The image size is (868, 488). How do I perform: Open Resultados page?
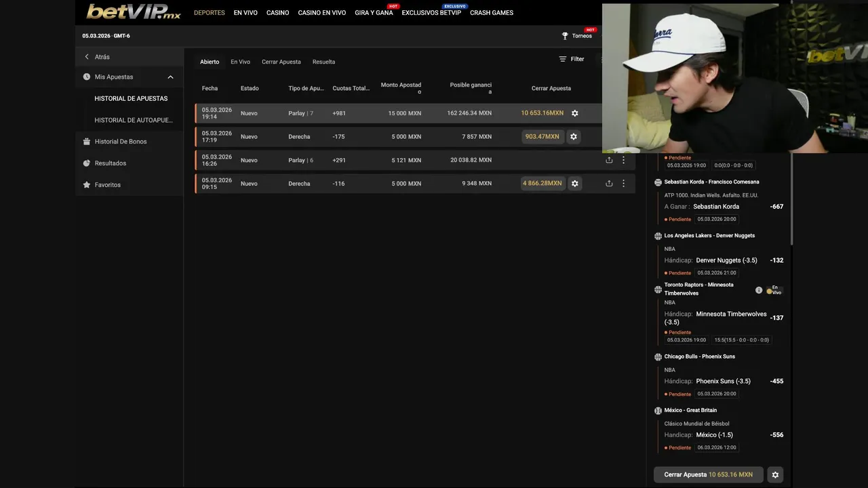(x=111, y=163)
